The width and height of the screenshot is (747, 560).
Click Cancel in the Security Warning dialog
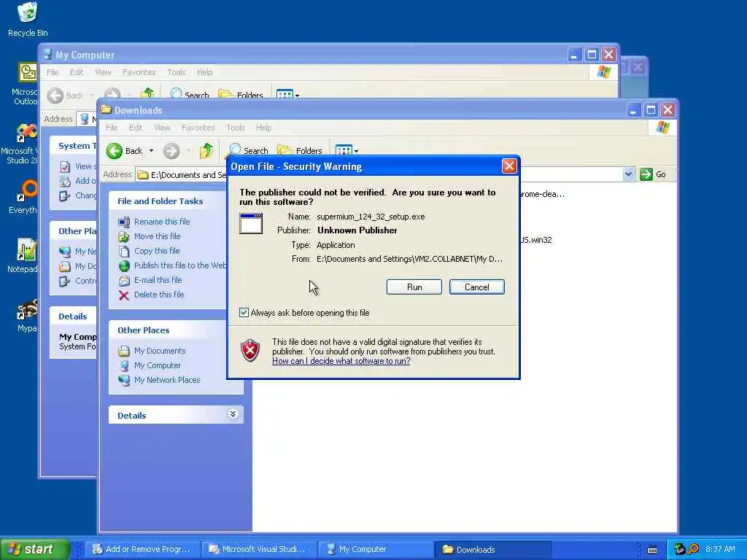click(x=476, y=287)
